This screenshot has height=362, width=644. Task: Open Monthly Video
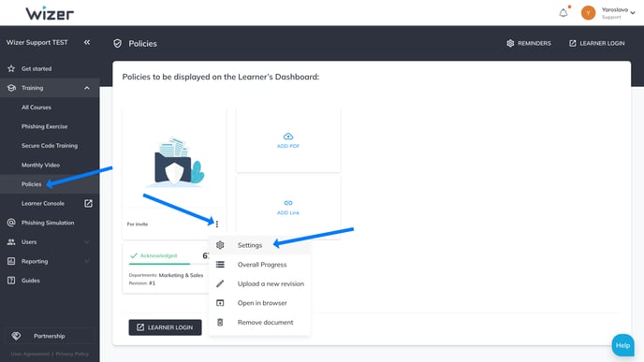click(x=40, y=165)
